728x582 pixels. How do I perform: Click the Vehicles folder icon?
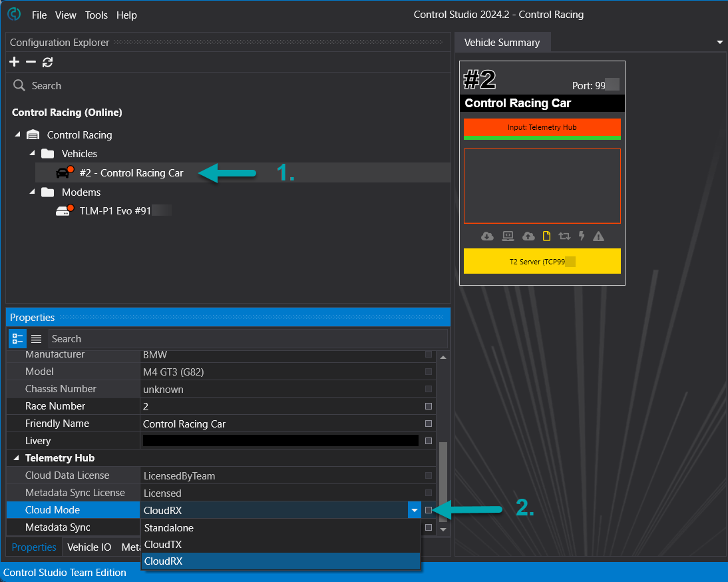tap(48, 153)
